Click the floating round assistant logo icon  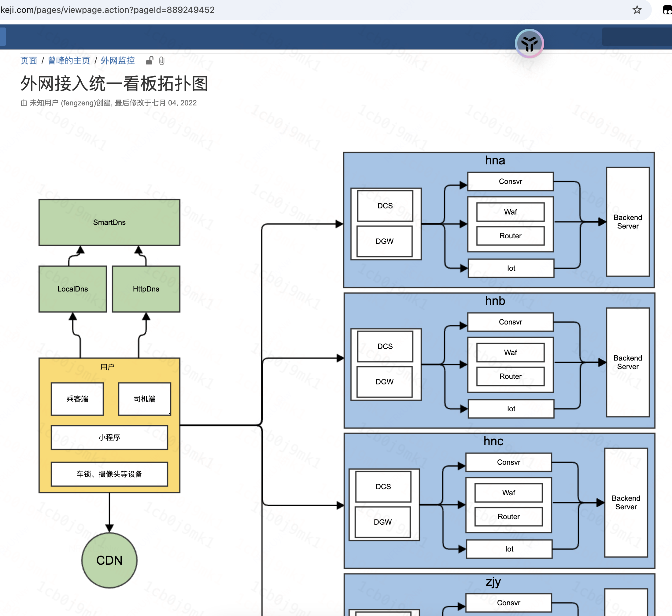(x=529, y=43)
